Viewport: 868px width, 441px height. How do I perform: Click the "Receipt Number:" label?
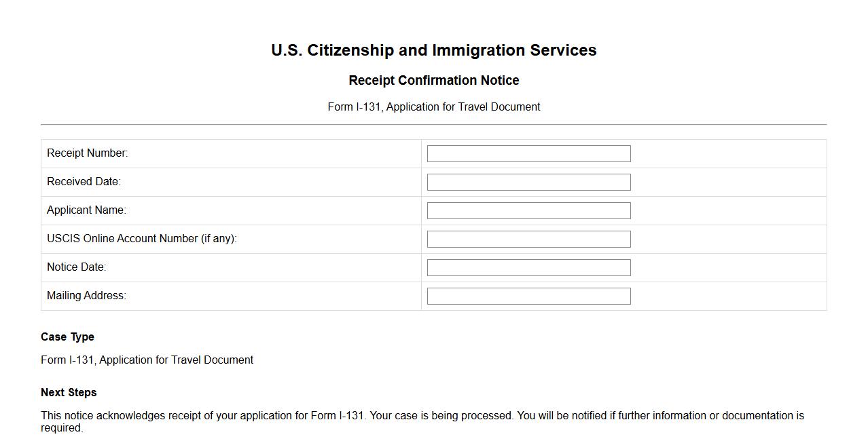pyautogui.click(x=88, y=153)
